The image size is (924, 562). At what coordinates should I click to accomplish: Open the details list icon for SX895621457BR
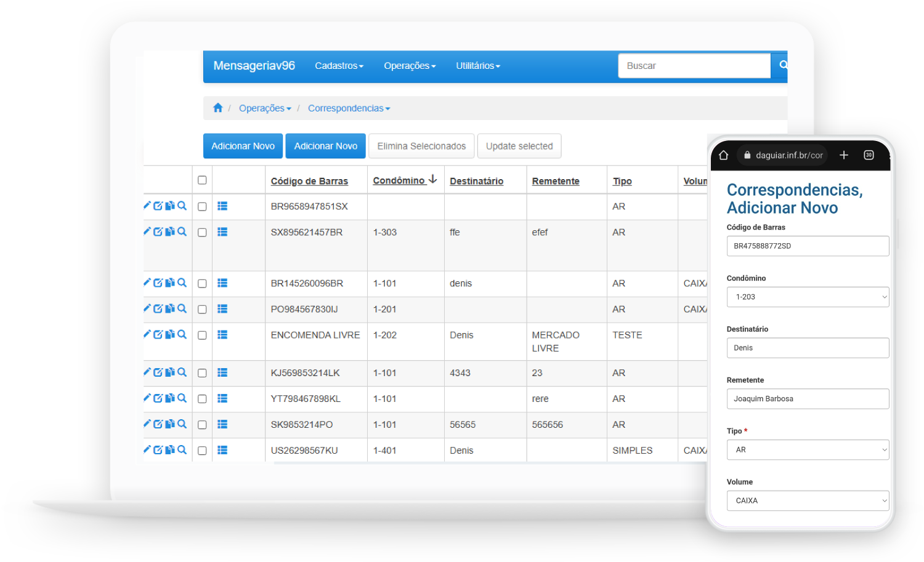[x=222, y=232]
